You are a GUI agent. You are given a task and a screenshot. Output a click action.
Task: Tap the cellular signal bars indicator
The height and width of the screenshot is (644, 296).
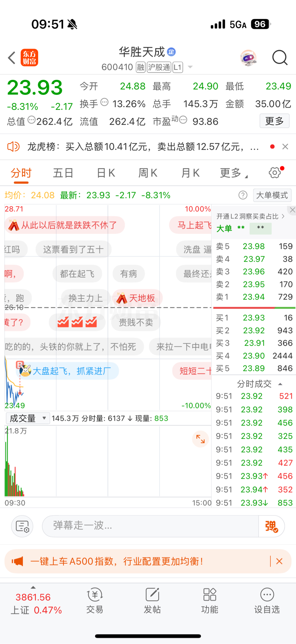pos(218,24)
